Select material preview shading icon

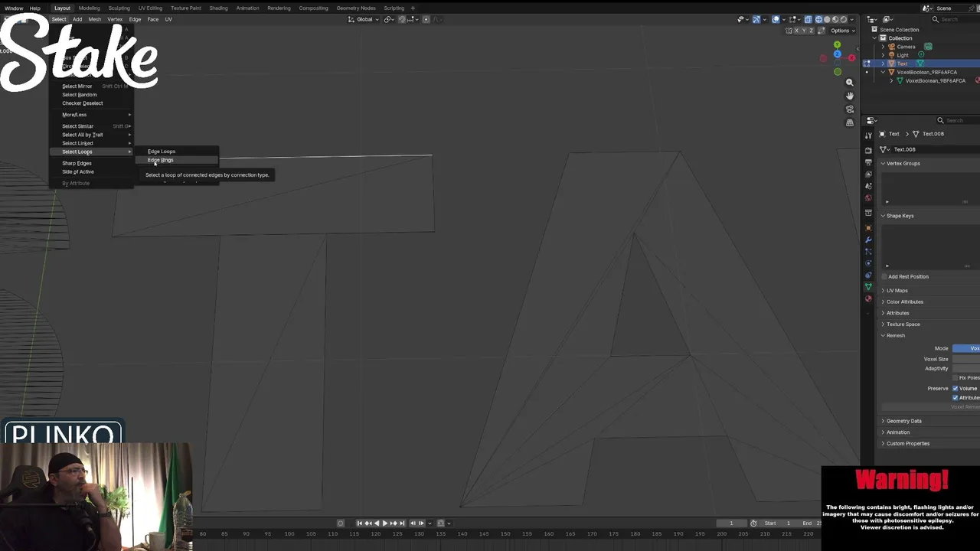[835, 19]
